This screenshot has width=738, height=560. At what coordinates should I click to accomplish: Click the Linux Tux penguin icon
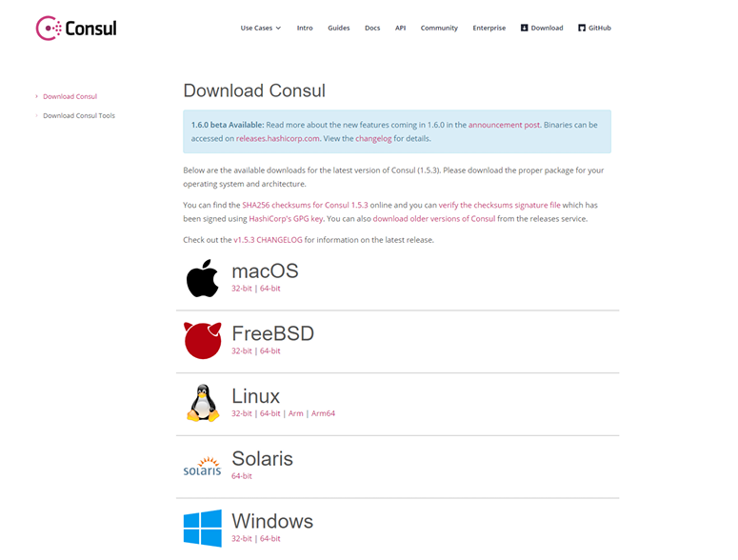[x=203, y=403]
